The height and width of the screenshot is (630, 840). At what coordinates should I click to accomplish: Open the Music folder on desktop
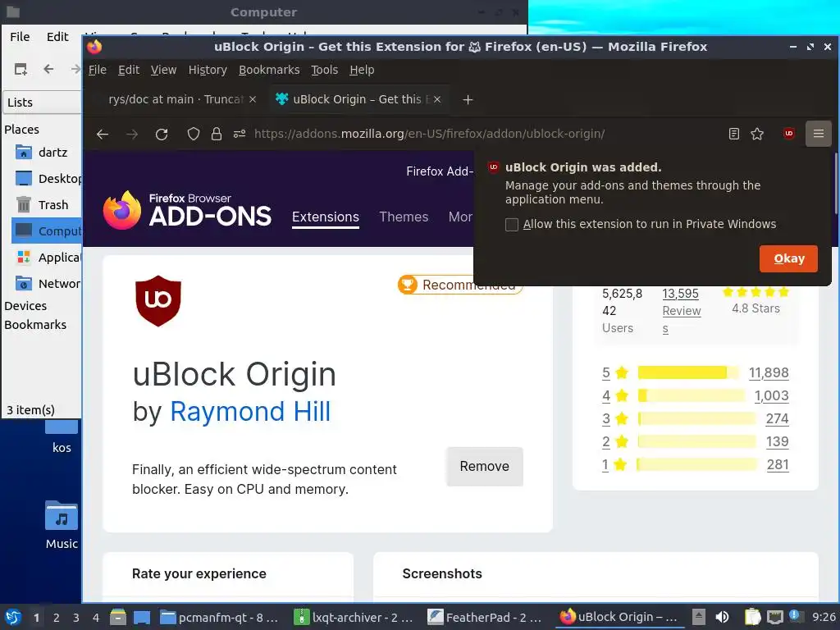(61, 525)
